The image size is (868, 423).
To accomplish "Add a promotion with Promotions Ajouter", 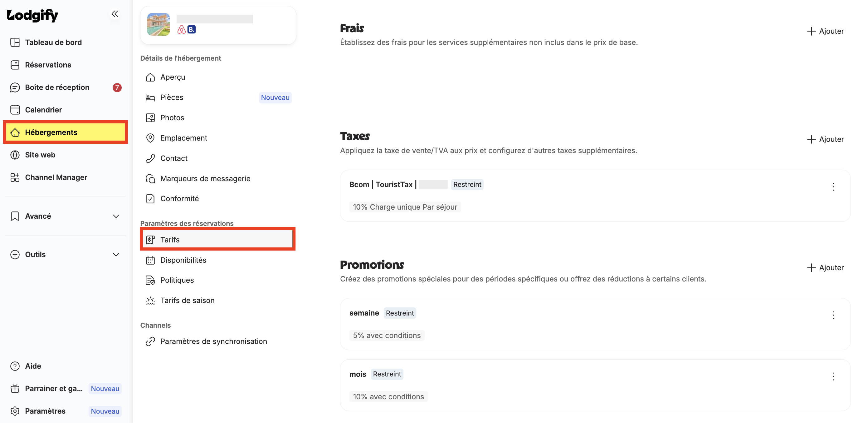I will (825, 267).
